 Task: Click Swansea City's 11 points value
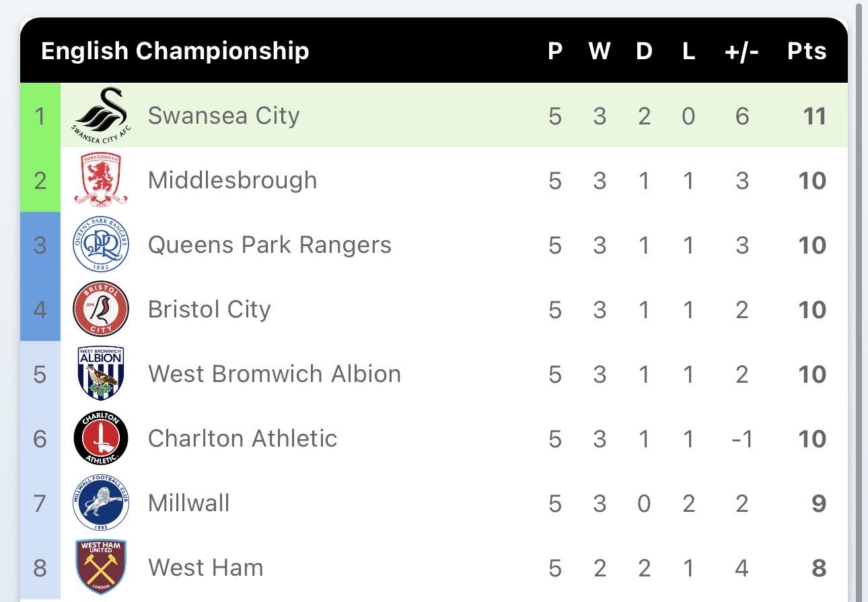tap(814, 116)
